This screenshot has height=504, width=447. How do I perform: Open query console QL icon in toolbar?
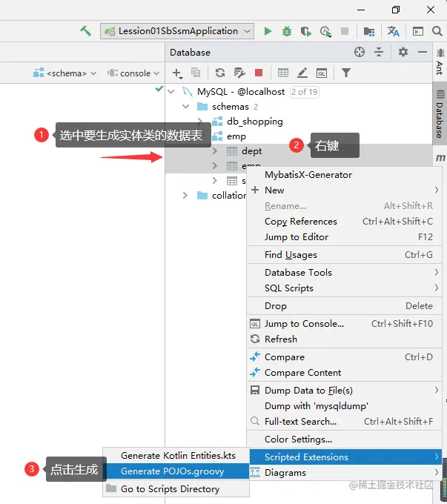322,73
